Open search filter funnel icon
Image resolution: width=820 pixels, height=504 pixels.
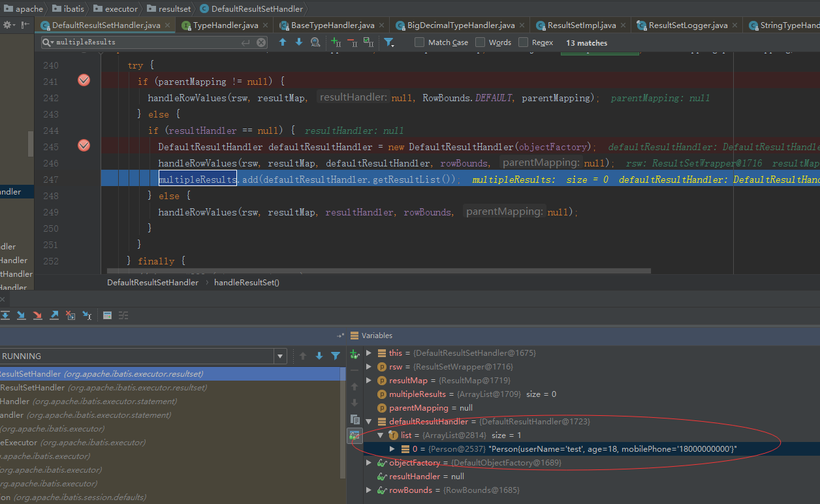389,42
